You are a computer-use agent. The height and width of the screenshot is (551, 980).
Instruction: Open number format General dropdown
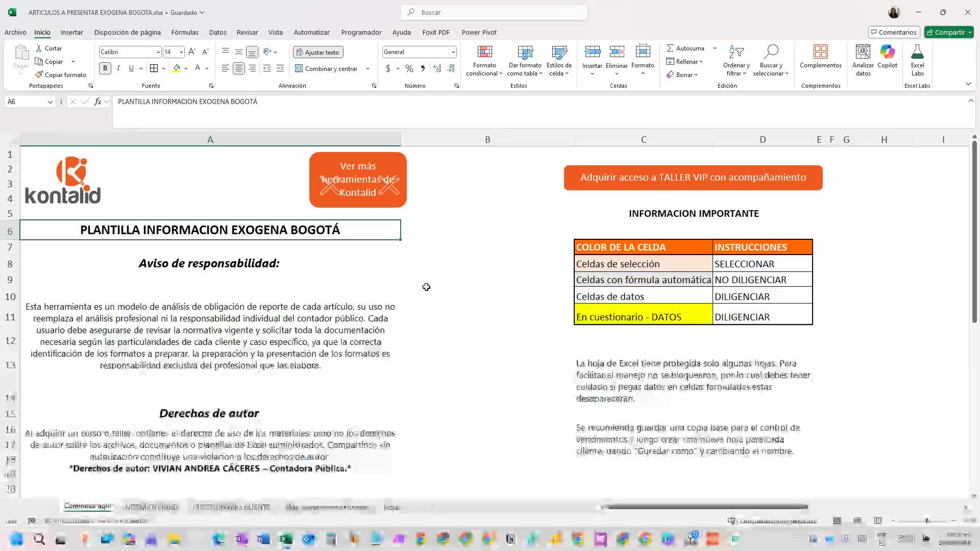coord(453,52)
